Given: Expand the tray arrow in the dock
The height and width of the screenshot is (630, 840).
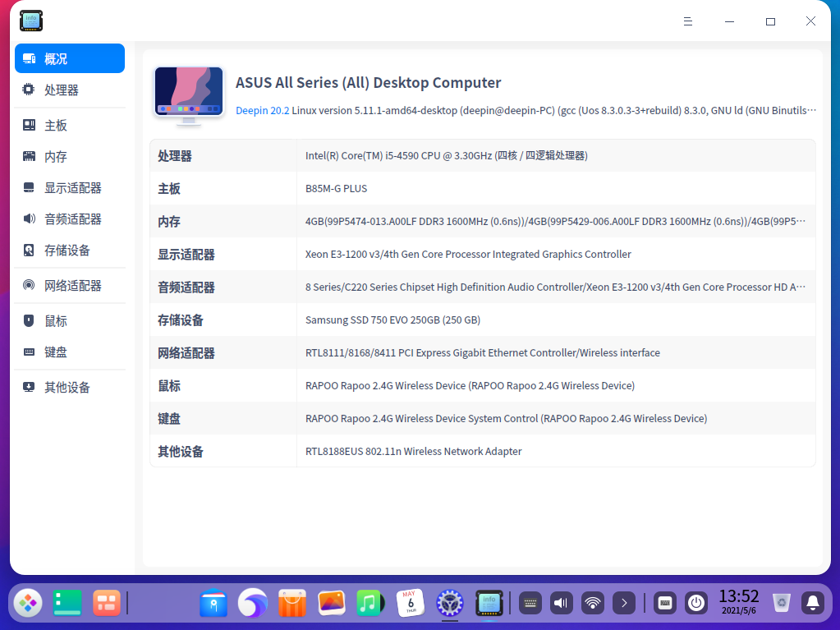Looking at the screenshot, I should (x=624, y=603).
